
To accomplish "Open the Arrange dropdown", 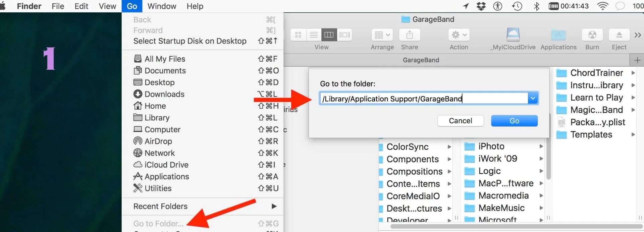I will pos(382,35).
